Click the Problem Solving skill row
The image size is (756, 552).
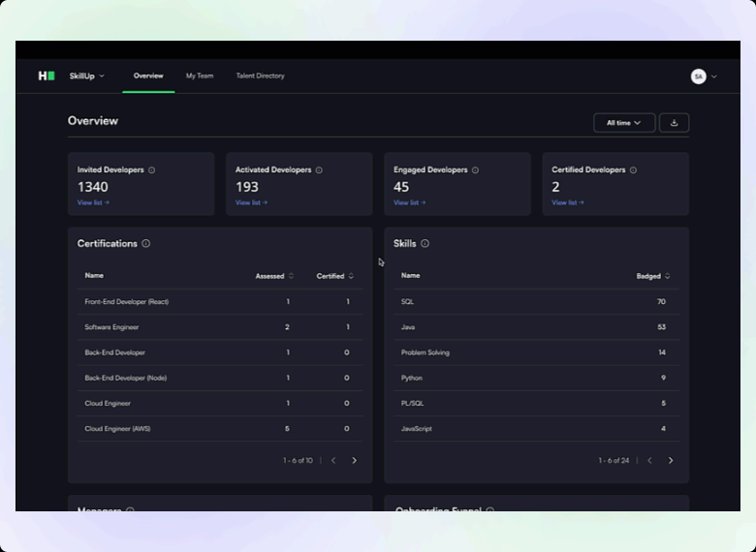coord(536,353)
